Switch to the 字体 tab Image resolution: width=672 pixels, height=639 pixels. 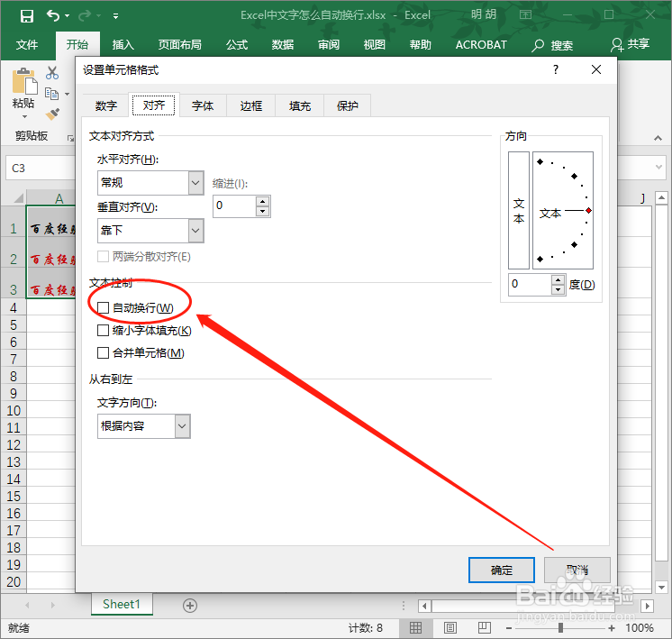(203, 105)
